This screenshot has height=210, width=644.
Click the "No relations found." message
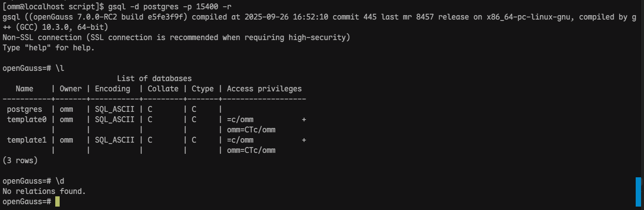[x=44, y=191]
